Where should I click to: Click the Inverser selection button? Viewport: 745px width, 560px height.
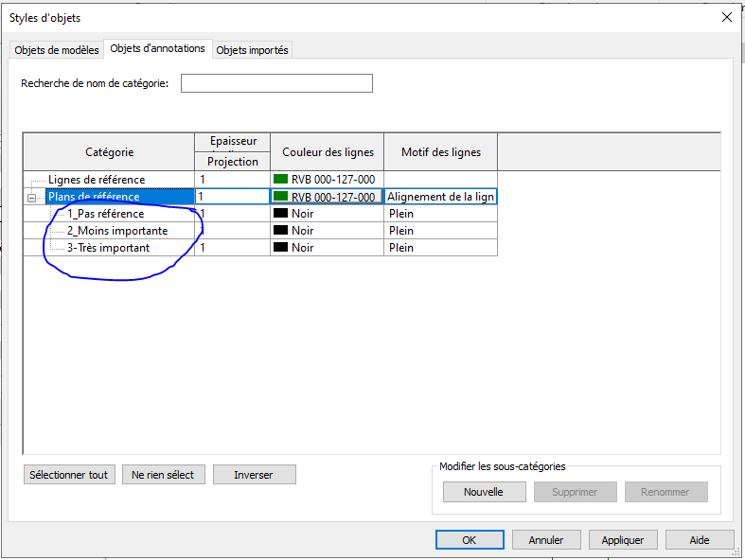tap(254, 475)
